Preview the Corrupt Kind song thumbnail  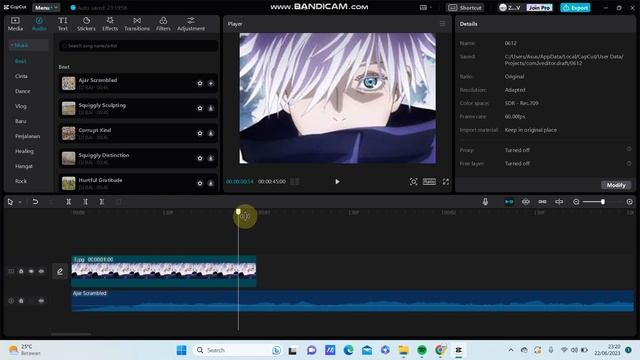(69, 133)
